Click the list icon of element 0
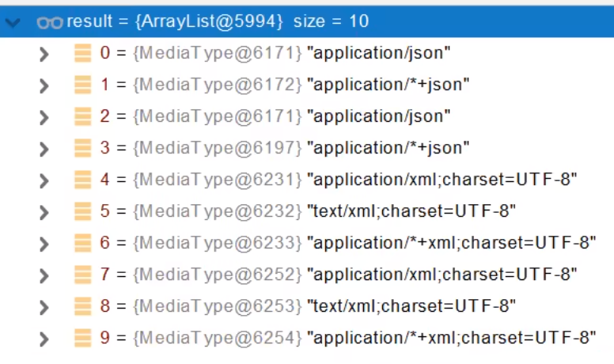 (x=83, y=54)
